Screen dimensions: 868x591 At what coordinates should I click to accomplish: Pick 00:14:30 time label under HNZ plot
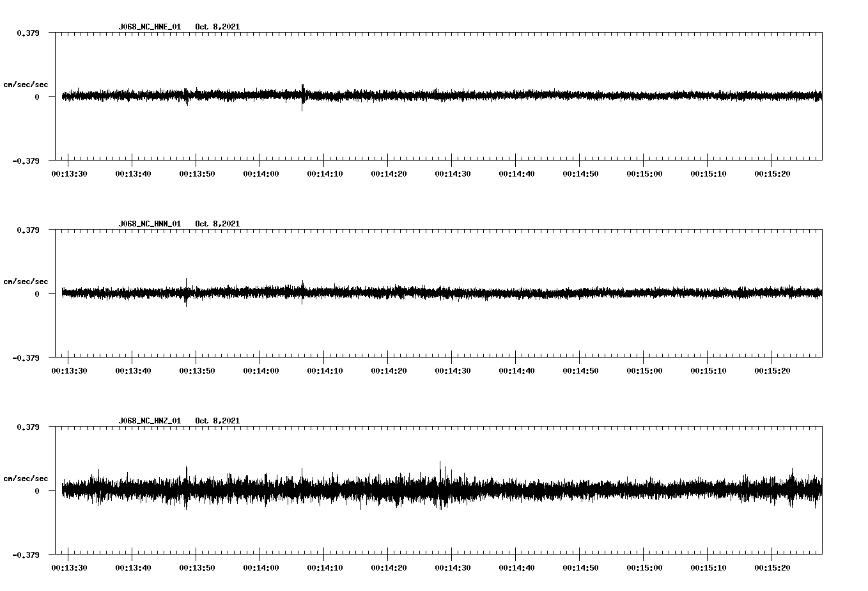click(453, 568)
